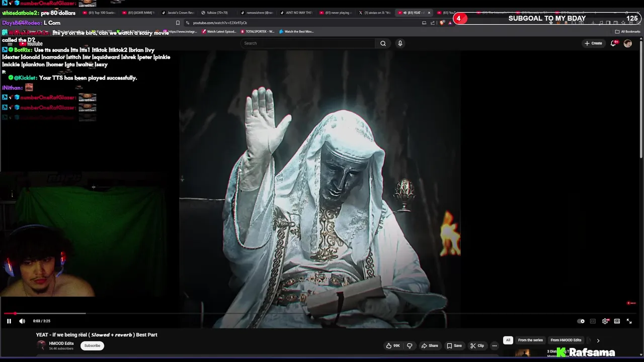Open the YouTube hamburger guide menu
The height and width of the screenshot is (362, 644).
pyautogui.click(x=10, y=44)
